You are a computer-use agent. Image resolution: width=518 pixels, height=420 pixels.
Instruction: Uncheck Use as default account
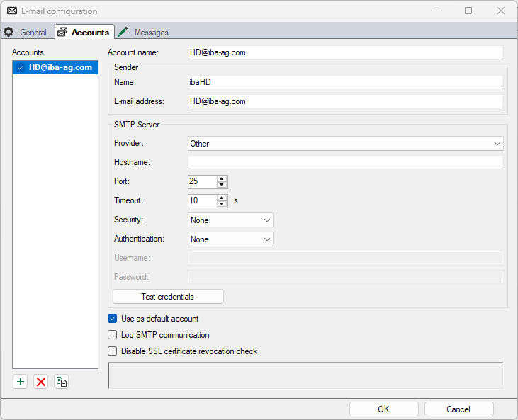click(112, 319)
